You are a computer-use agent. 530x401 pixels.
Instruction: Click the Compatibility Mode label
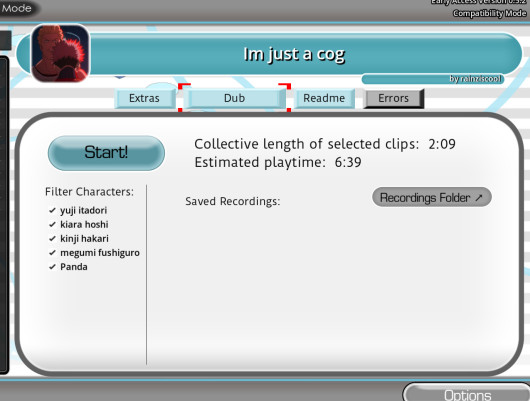pyautogui.click(x=489, y=13)
